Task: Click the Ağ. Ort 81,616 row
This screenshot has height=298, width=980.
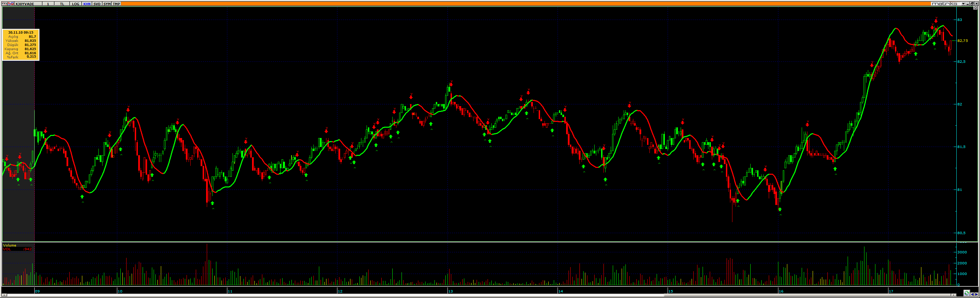Action: pyautogui.click(x=21, y=53)
